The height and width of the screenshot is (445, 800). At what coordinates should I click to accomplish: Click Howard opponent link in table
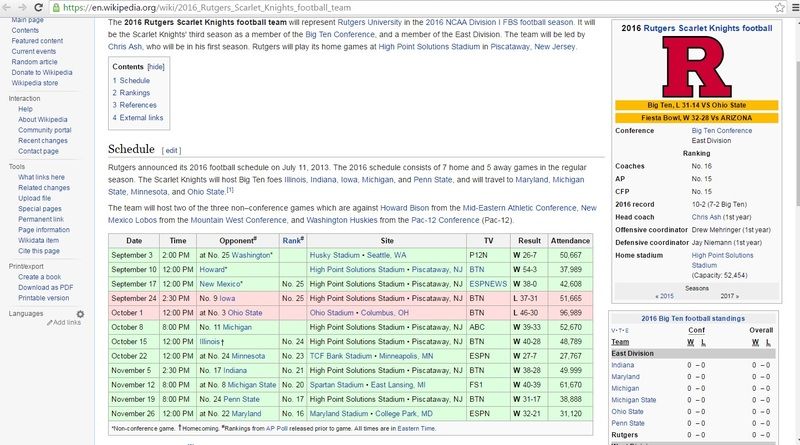(x=212, y=269)
